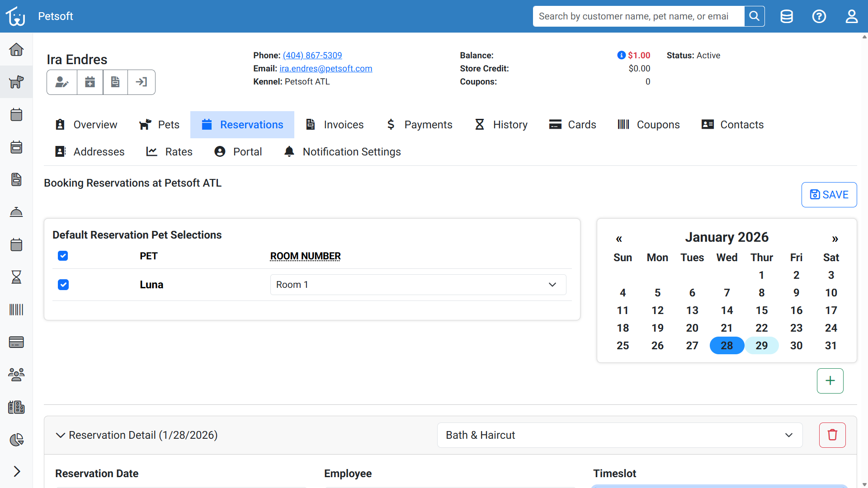
Task: Email Ira via the ira.endres@petsoft.com link
Action: pyautogui.click(x=325, y=68)
